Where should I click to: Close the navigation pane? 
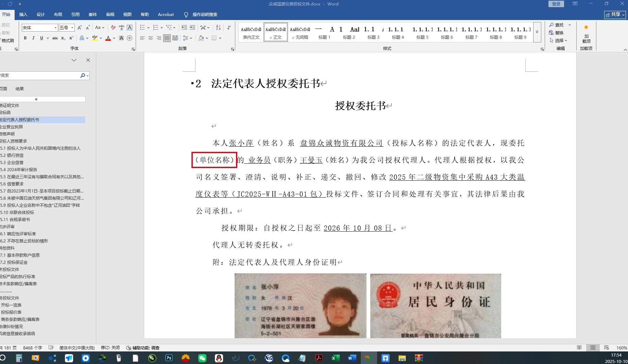[x=88, y=60]
